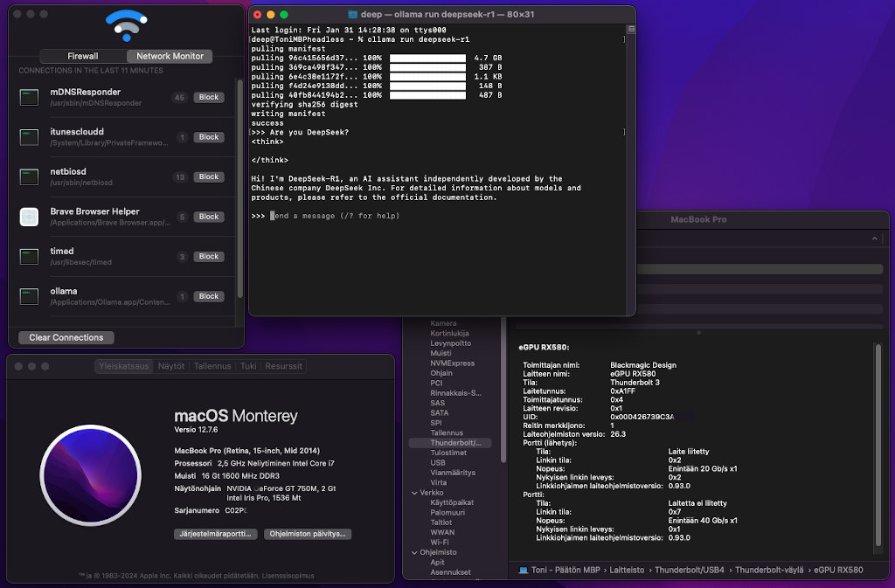Open Järjestelmäraportti system report
This screenshot has width=895, height=588.
(215, 533)
